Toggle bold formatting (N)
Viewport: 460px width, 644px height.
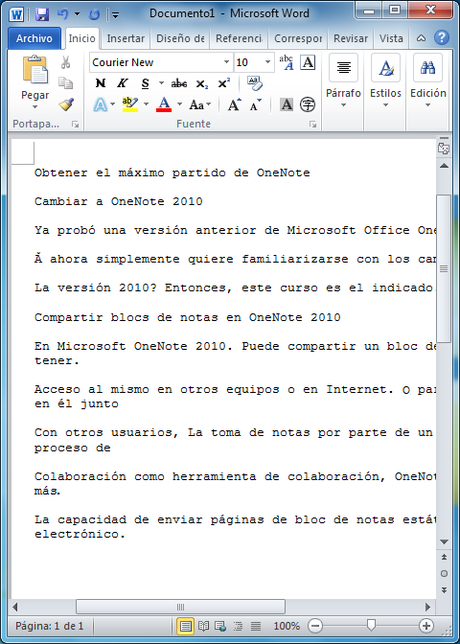(100, 83)
